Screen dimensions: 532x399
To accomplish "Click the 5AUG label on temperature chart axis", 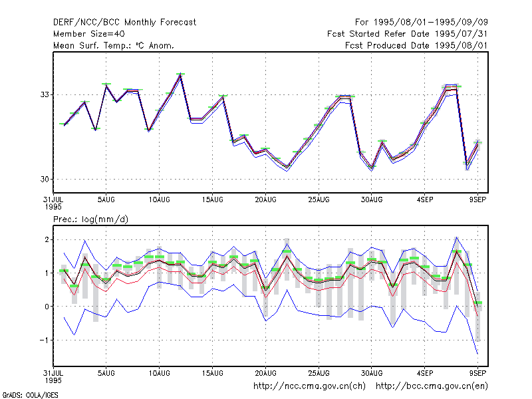I will coord(106,200).
